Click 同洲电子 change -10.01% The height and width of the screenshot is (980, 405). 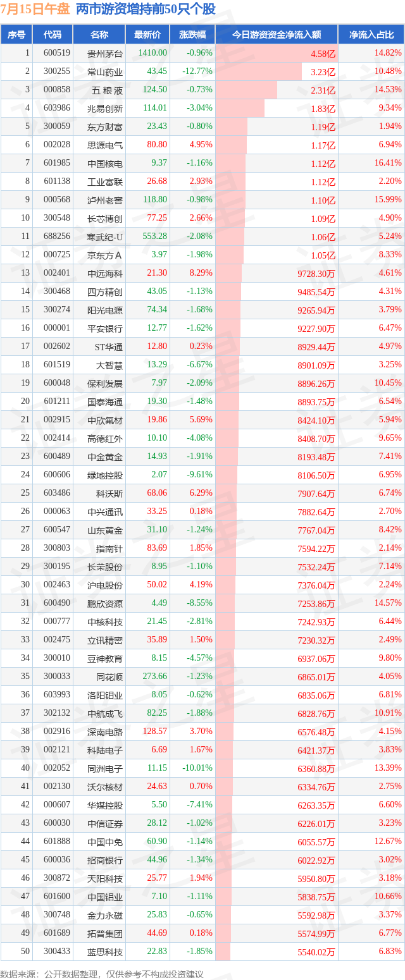199,768
